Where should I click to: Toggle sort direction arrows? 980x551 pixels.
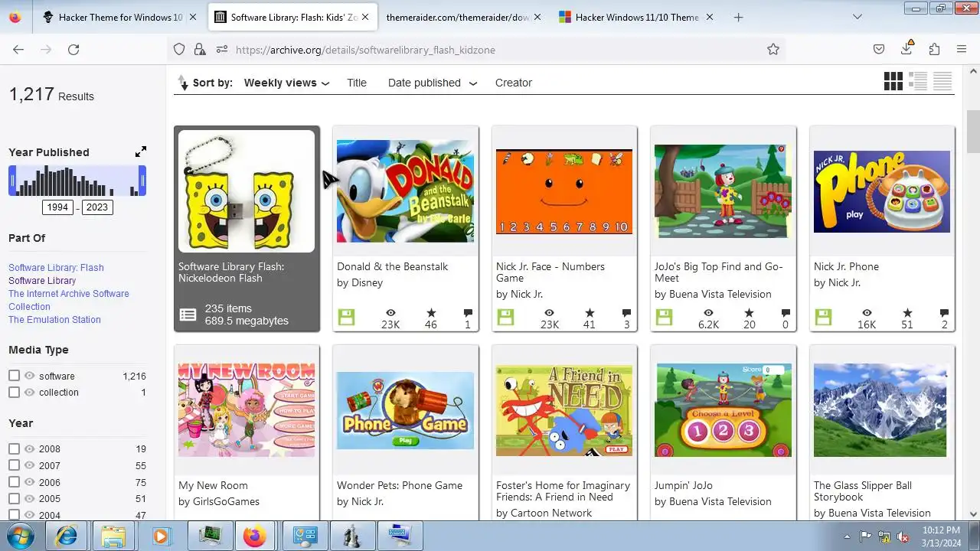(182, 82)
